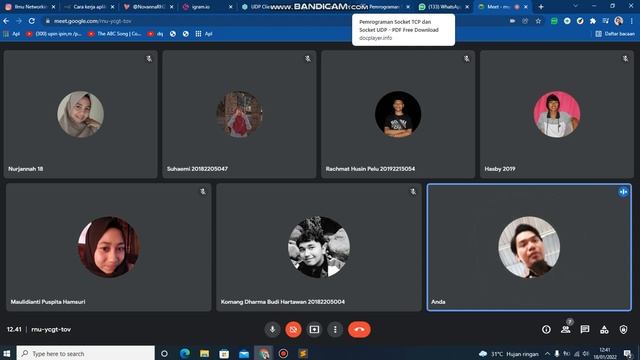Click the browser back arrow
Viewport: 640px width, 360px height.
pos(6,21)
